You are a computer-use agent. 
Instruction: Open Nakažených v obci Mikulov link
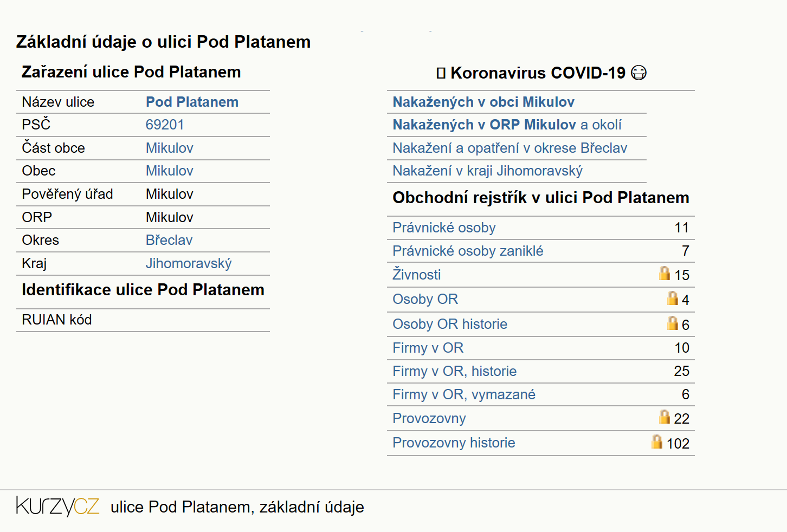pos(483,102)
